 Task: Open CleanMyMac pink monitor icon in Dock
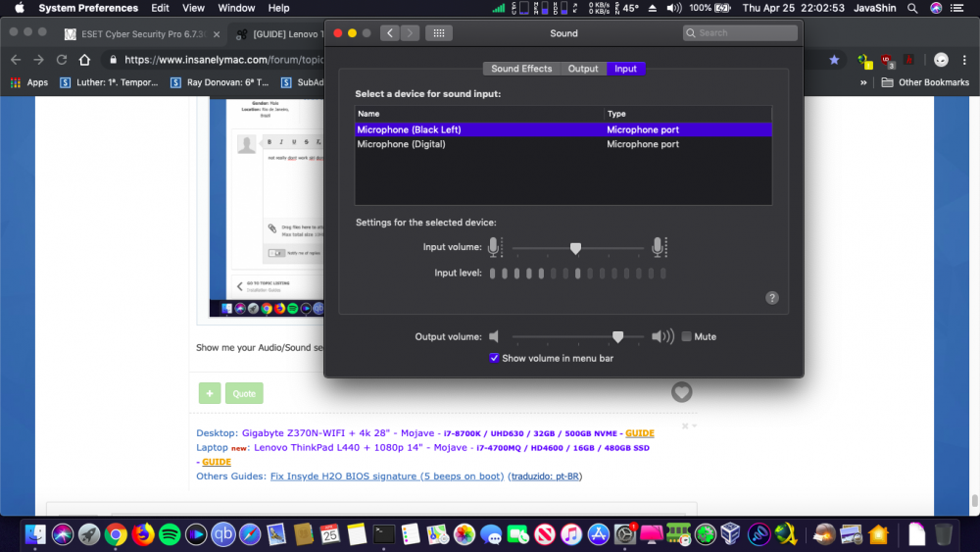tap(651, 534)
